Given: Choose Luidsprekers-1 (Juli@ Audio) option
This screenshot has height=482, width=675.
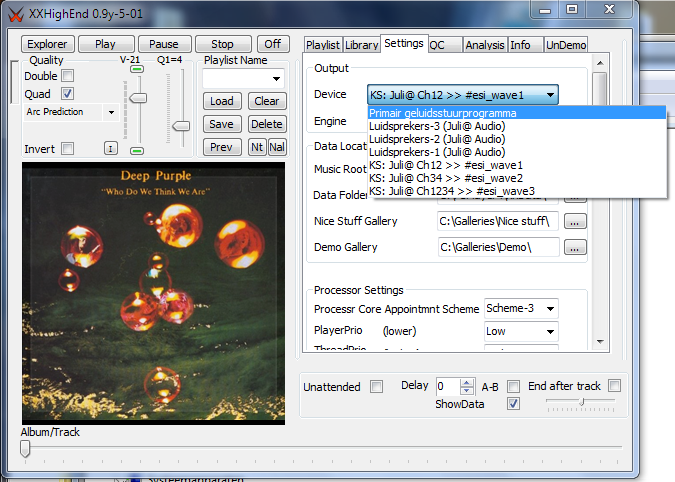Looking at the screenshot, I should 517,152.
